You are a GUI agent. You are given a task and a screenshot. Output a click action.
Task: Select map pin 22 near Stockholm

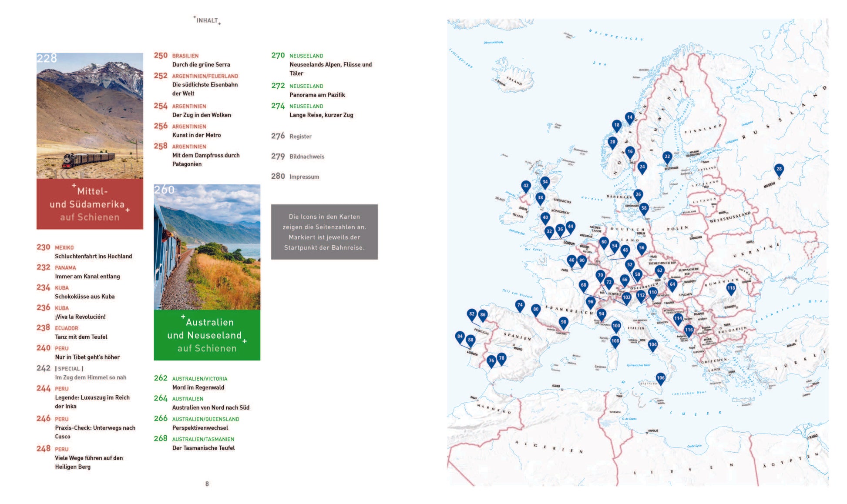pyautogui.click(x=667, y=157)
